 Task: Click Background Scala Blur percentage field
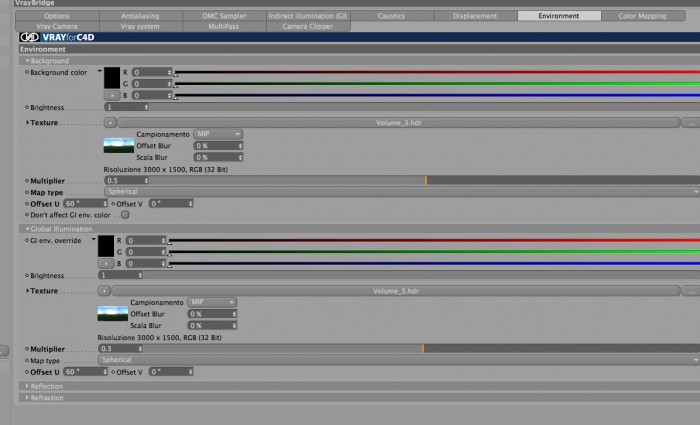(218, 157)
